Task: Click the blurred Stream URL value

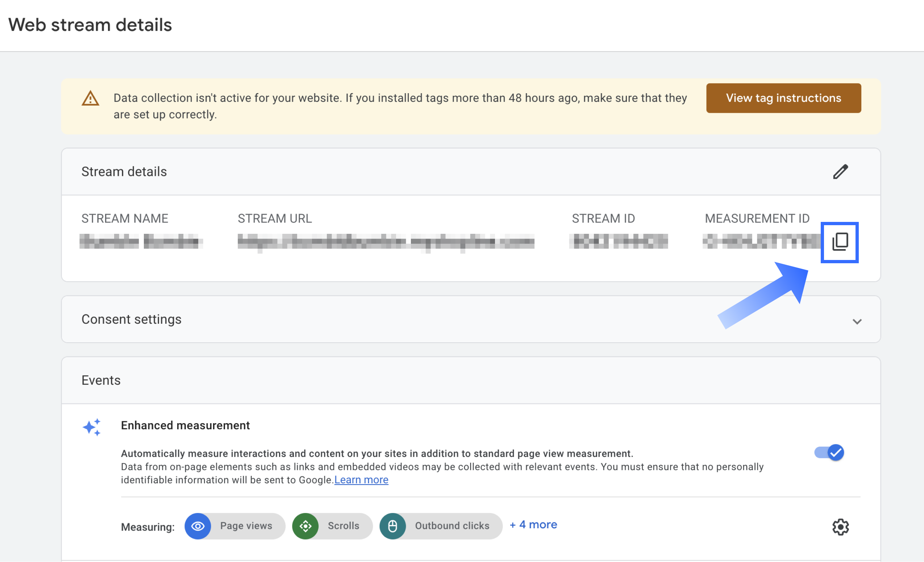Action: (x=386, y=242)
